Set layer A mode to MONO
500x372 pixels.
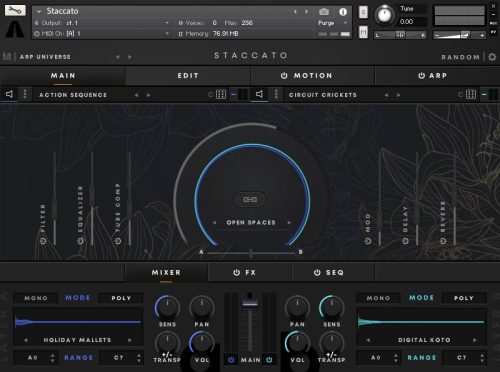pos(36,298)
